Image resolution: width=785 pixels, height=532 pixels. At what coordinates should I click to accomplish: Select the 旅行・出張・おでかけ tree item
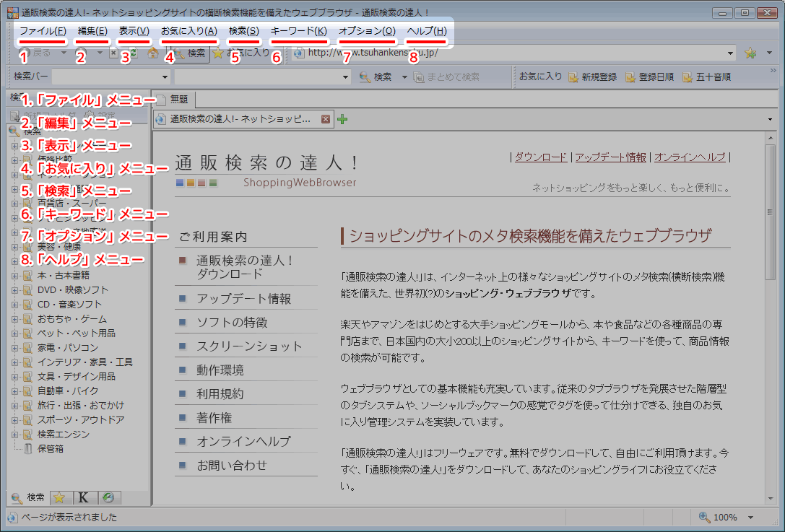pyautogui.click(x=81, y=406)
